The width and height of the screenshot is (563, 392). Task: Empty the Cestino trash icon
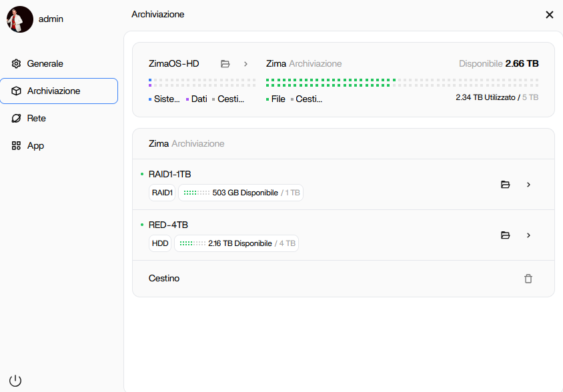(528, 279)
